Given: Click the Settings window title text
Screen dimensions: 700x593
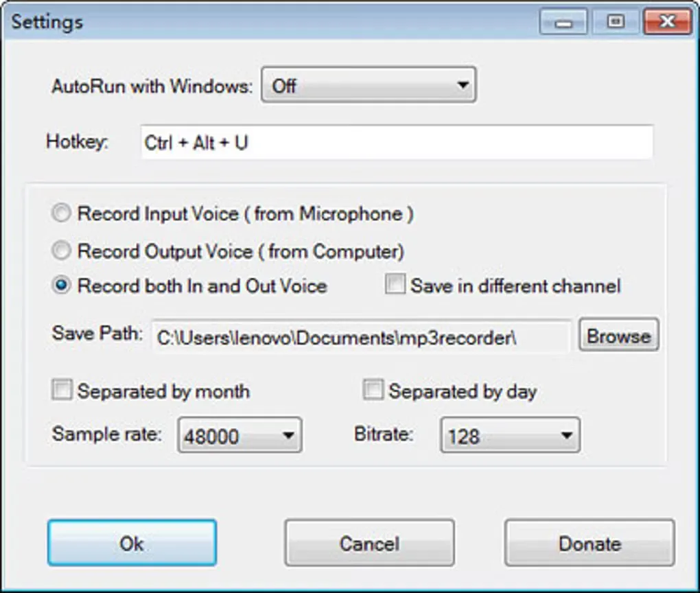Looking at the screenshot, I should 47,22.
